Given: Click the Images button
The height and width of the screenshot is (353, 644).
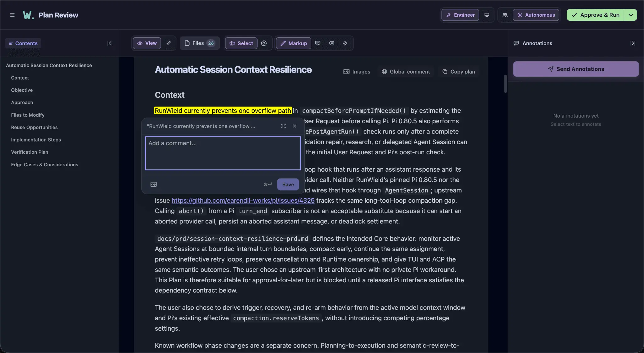Looking at the screenshot, I should point(357,72).
